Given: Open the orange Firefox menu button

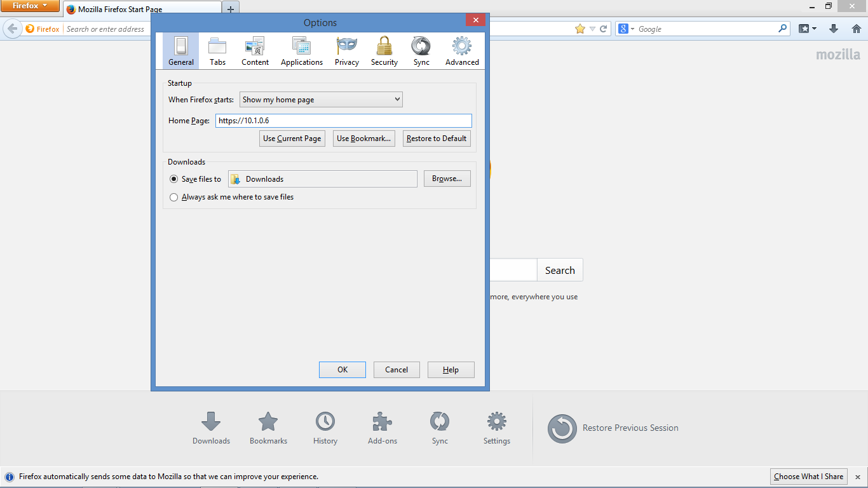Looking at the screenshot, I should pyautogui.click(x=31, y=6).
